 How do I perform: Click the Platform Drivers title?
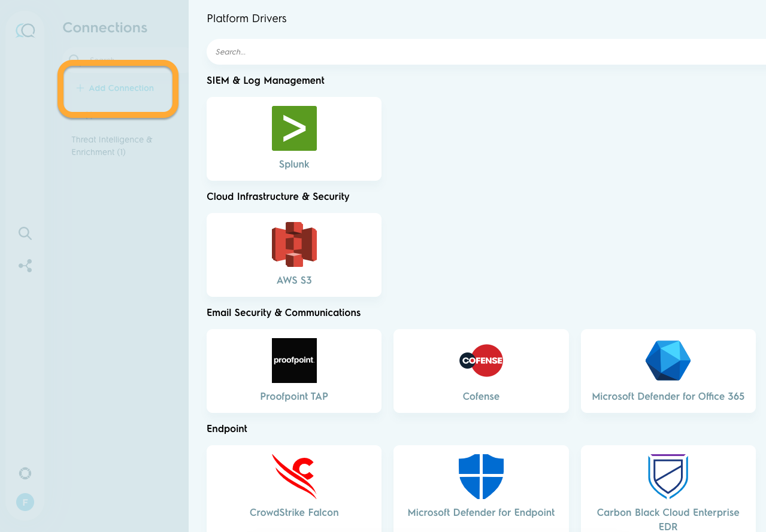pos(247,19)
